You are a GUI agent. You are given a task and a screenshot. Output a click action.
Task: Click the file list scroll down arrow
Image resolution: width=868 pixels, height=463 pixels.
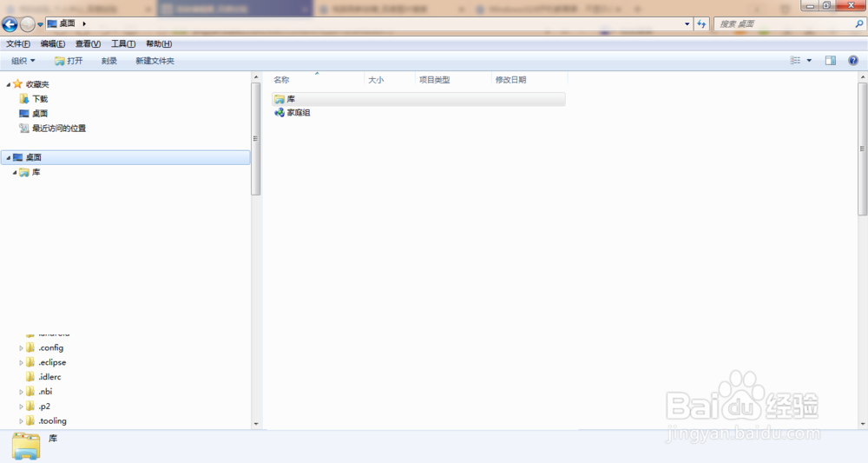coord(863,424)
